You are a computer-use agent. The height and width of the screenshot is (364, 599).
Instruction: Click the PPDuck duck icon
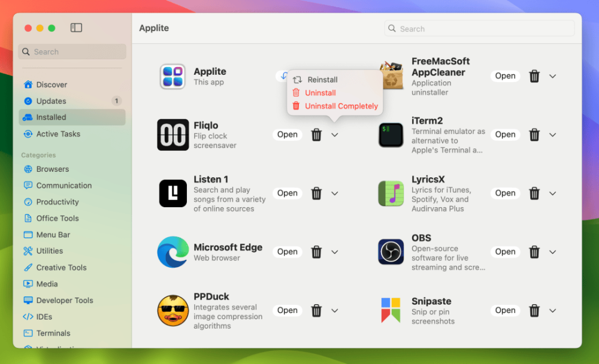(x=173, y=311)
